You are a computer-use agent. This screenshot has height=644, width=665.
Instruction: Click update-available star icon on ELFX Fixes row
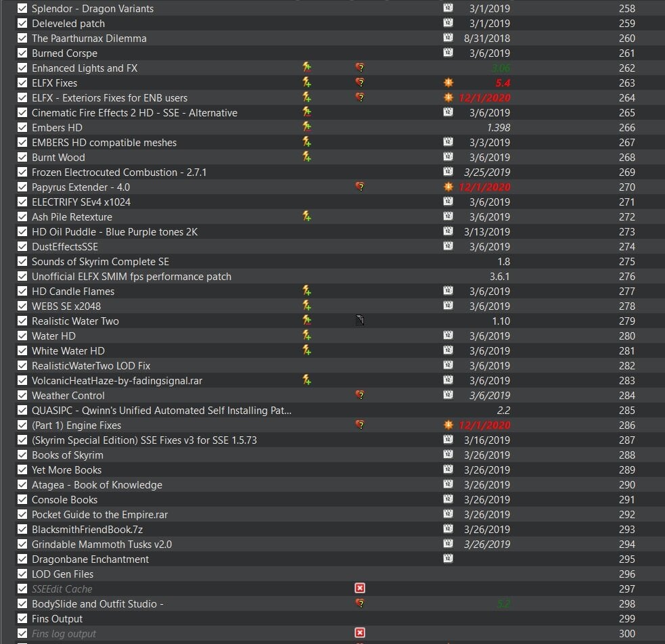tap(448, 83)
